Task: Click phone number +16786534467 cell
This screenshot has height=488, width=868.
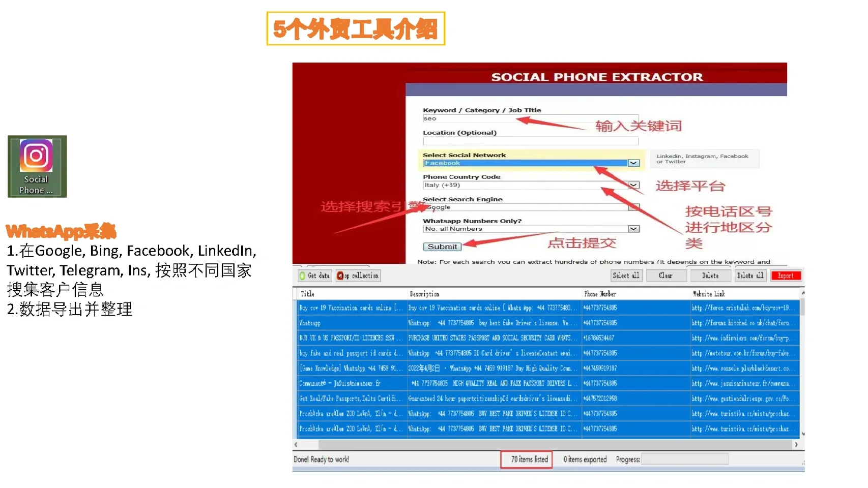Action: 635,338
